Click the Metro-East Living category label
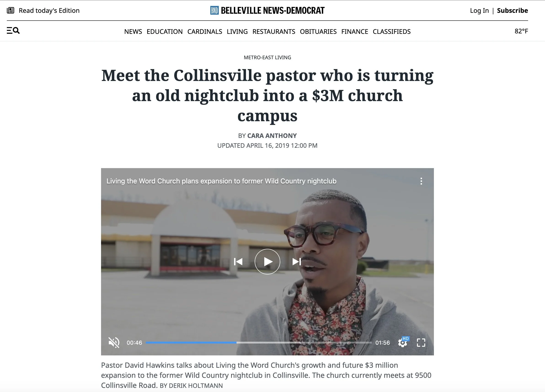Image resolution: width=545 pixels, height=392 pixels. coord(267,57)
